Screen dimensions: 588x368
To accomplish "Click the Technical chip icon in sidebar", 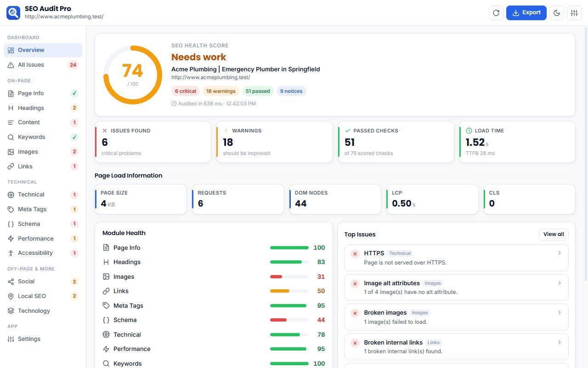I will 11,195.
